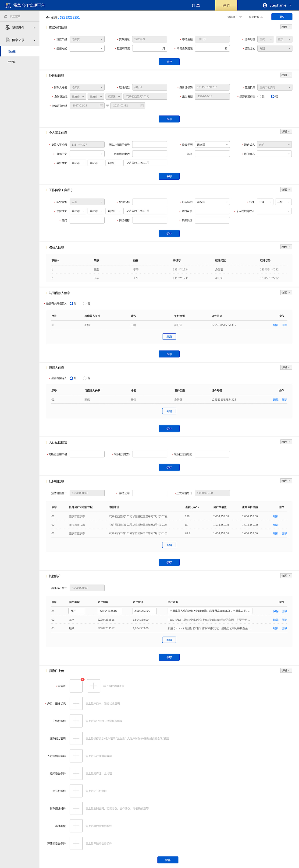The width and height of the screenshot is (299, 868).
Task: Click 编辑 for collateral row 02
Action: (276, 525)
